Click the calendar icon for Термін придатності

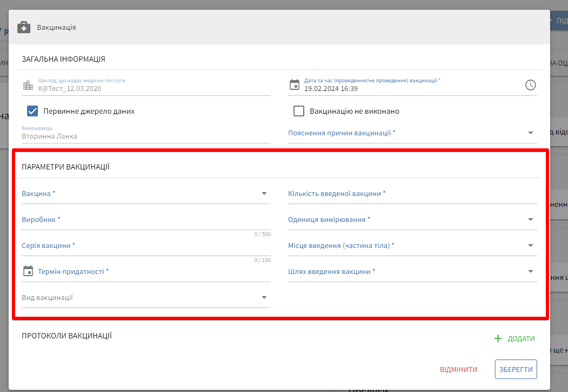tap(28, 271)
